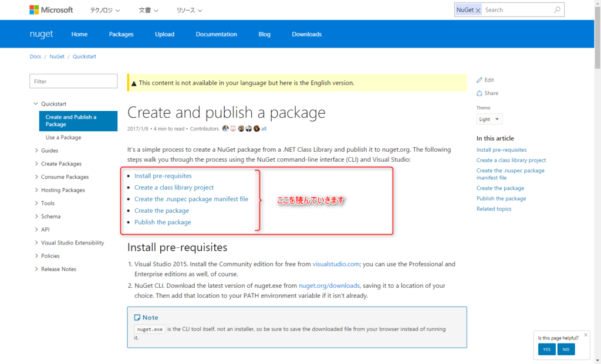The width and height of the screenshot is (601, 364).
Task: Expand the Policies tree node
Action: pos(36,256)
